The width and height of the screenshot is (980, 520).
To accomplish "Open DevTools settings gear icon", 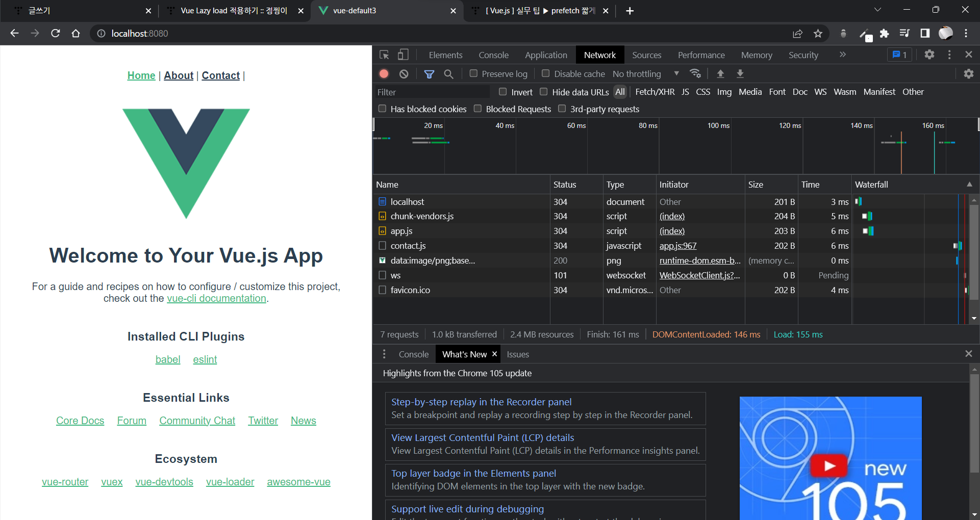I will [x=929, y=55].
